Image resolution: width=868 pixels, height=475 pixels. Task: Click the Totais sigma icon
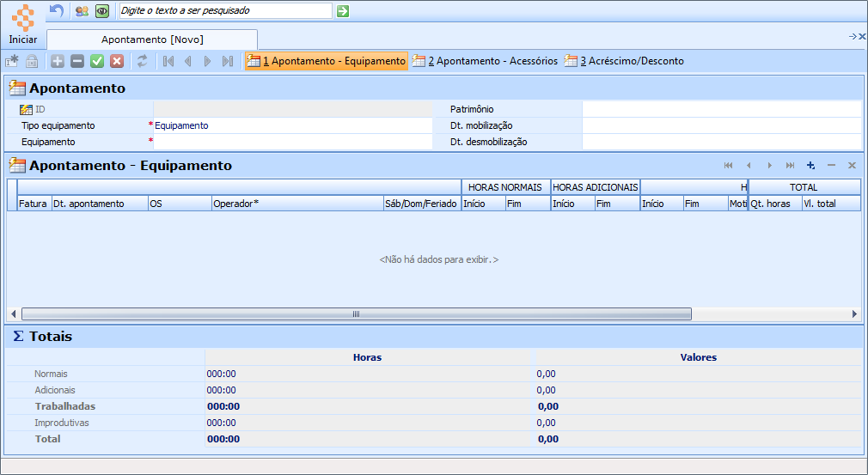point(18,336)
